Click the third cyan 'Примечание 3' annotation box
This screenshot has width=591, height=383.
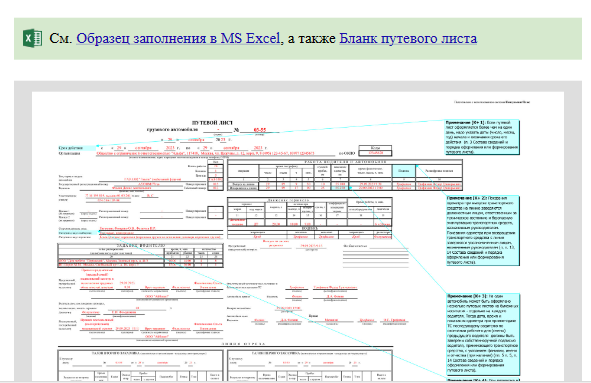pos(483,334)
